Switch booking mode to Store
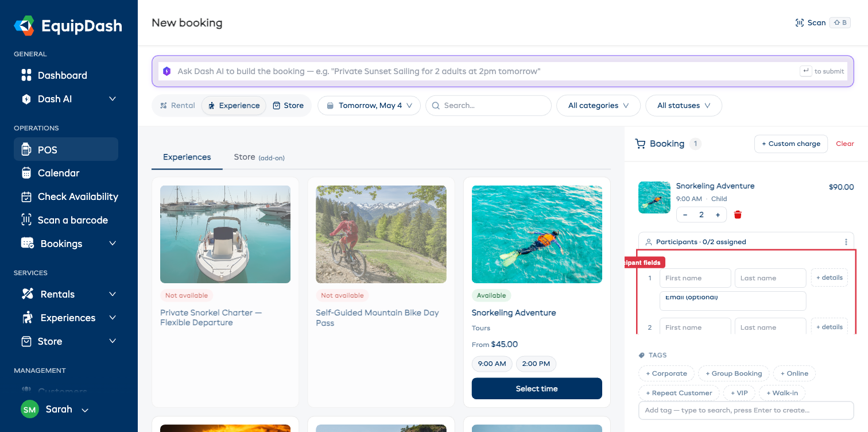The width and height of the screenshot is (868, 432). (288, 106)
